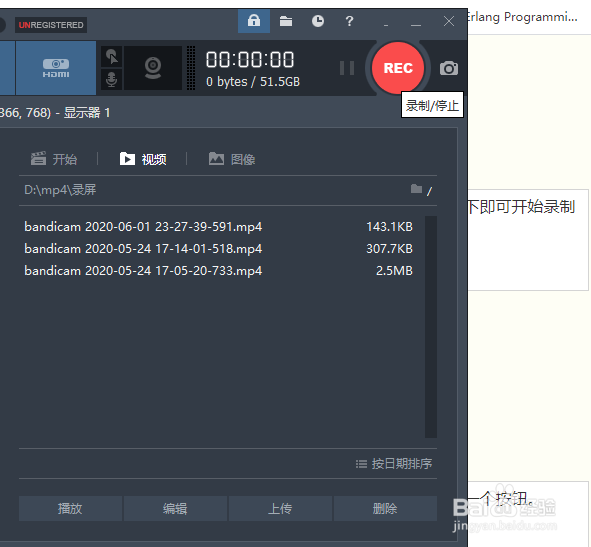This screenshot has height=547, width=591.
Task: Switch to the 图像 tab
Action: 232,159
